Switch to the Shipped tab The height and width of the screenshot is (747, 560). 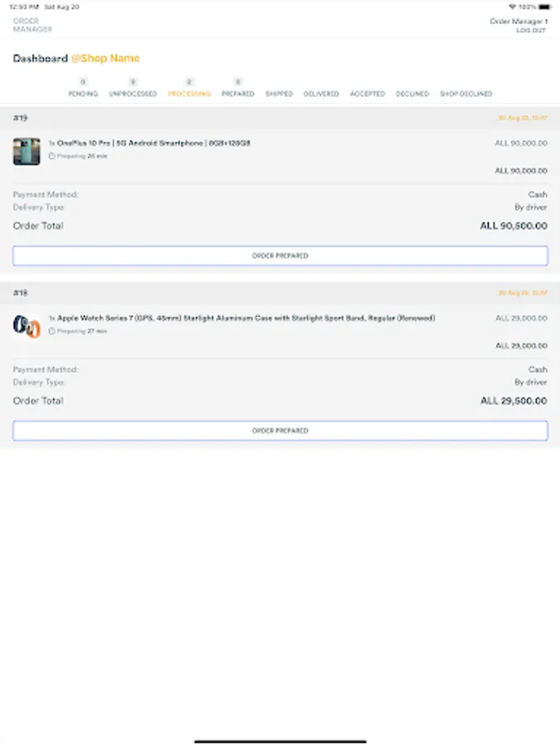click(279, 94)
